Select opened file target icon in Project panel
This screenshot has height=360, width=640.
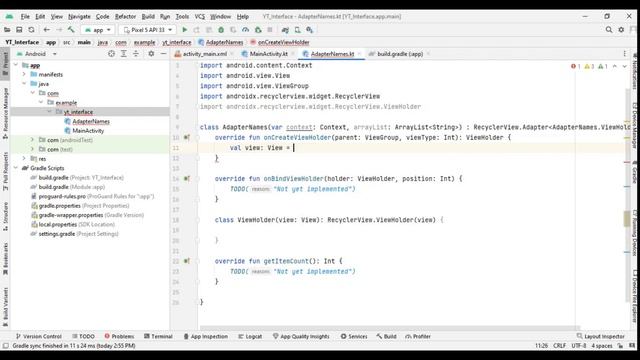[111, 54]
